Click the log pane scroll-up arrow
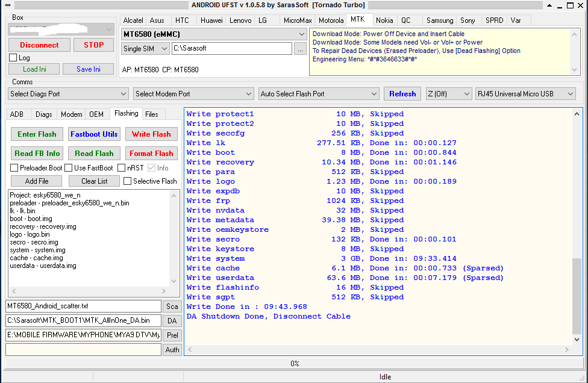 [x=577, y=114]
